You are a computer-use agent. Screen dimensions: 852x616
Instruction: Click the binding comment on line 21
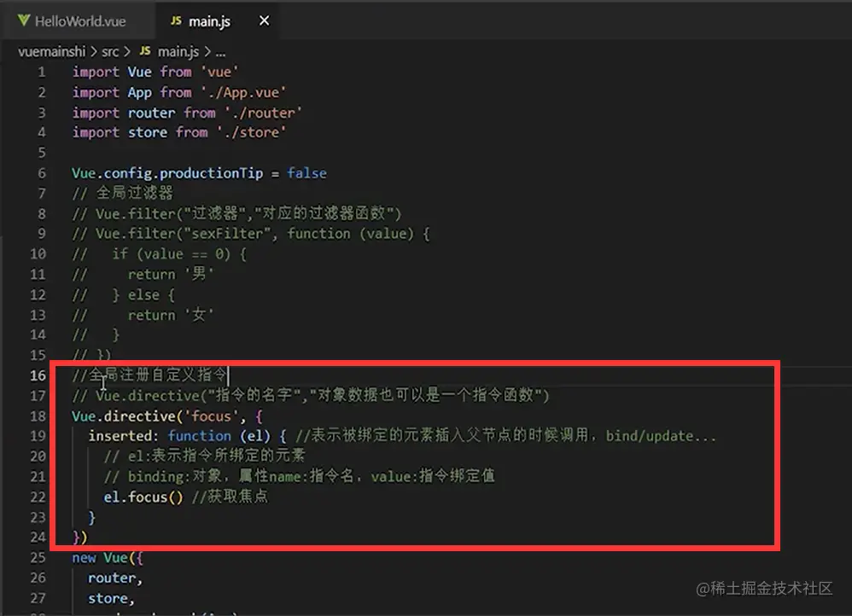299,476
